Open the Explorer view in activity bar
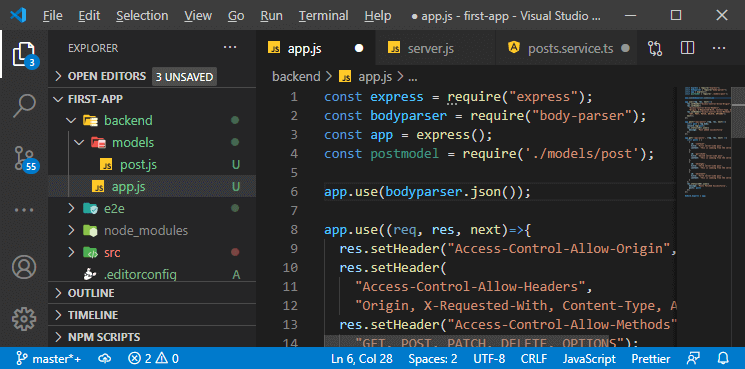 click(24, 54)
